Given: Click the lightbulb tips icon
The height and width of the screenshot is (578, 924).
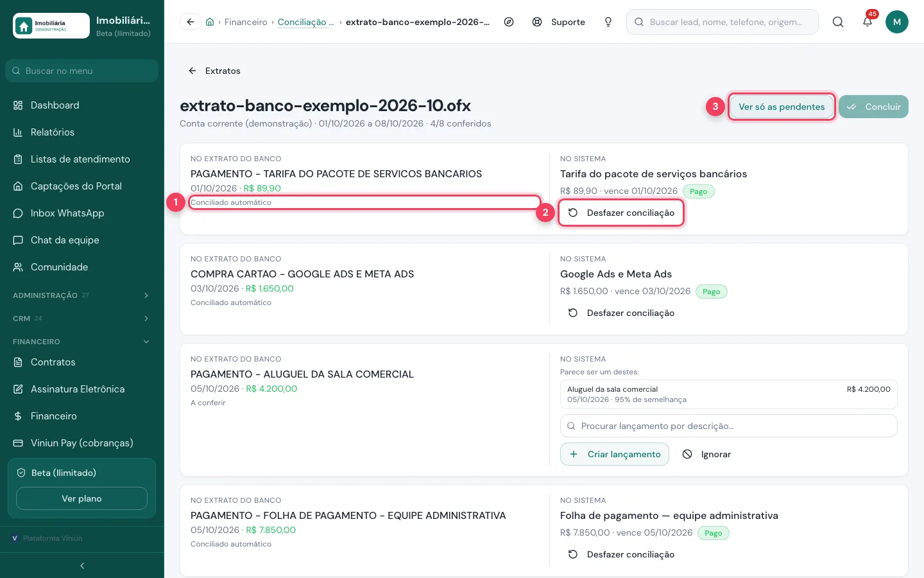Looking at the screenshot, I should 608,22.
